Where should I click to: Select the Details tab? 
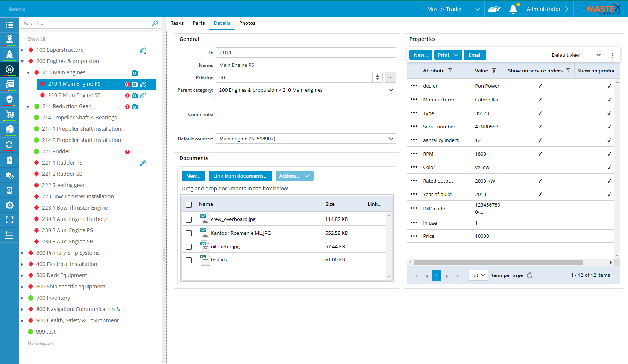pos(222,23)
